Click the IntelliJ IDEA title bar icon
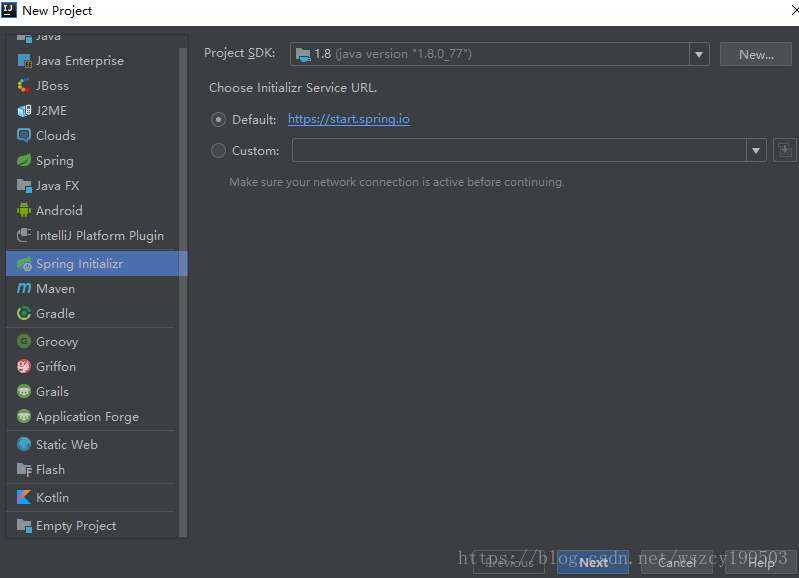This screenshot has height=578, width=799. [x=9, y=10]
